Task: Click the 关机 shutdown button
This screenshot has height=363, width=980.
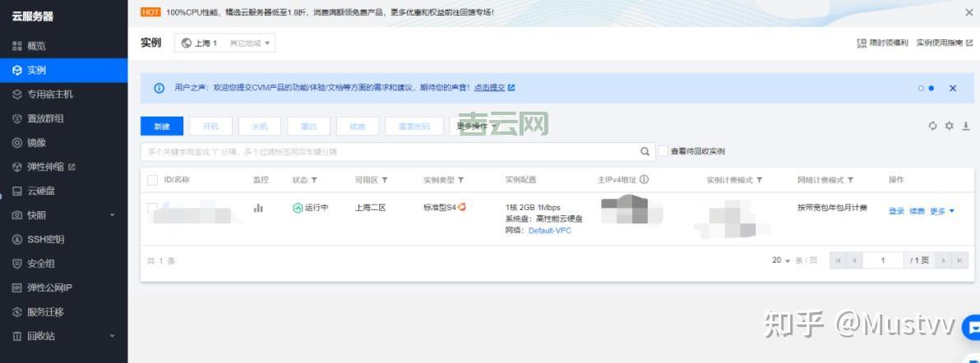Action: tap(259, 126)
